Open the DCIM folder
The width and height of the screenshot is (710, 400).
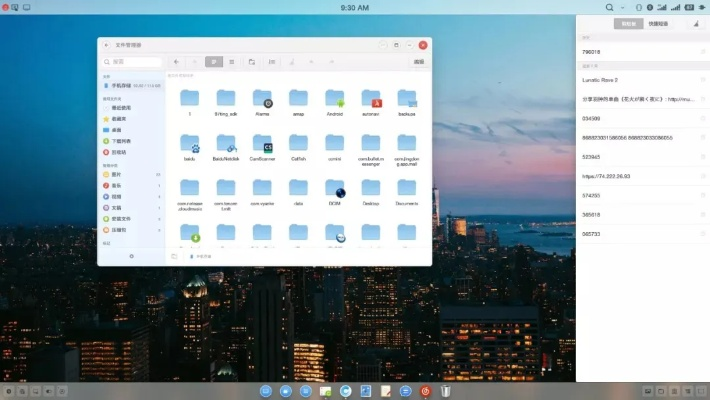335,188
